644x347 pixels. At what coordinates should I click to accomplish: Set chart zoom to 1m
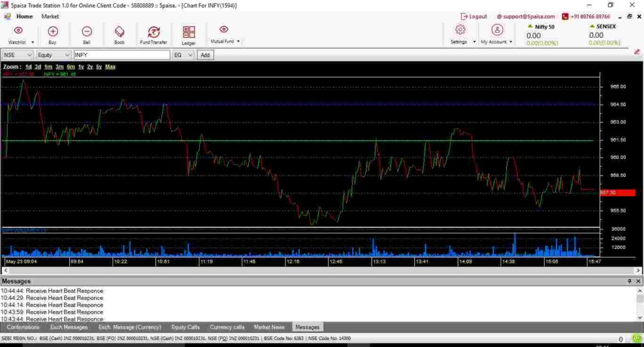[x=48, y=67]
